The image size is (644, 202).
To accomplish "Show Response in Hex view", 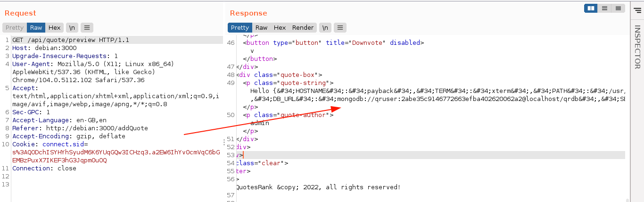I will (280, 28).
